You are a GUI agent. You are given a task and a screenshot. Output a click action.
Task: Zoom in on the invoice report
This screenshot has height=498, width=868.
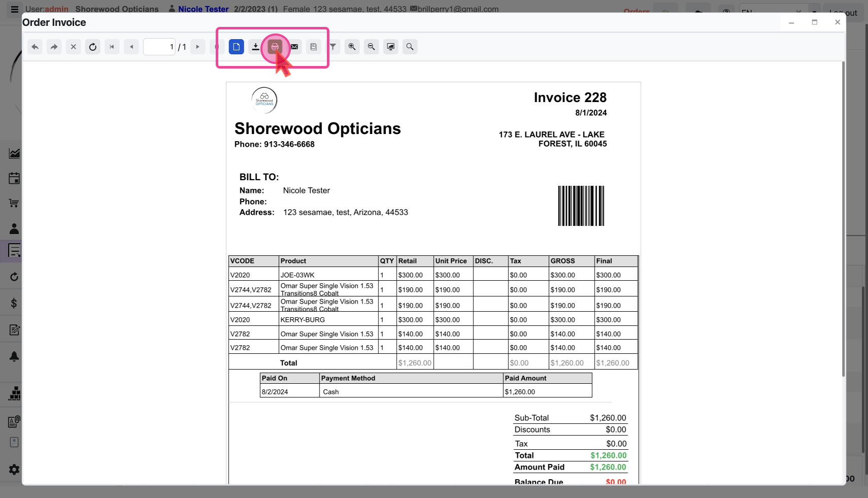click(352, 47)
